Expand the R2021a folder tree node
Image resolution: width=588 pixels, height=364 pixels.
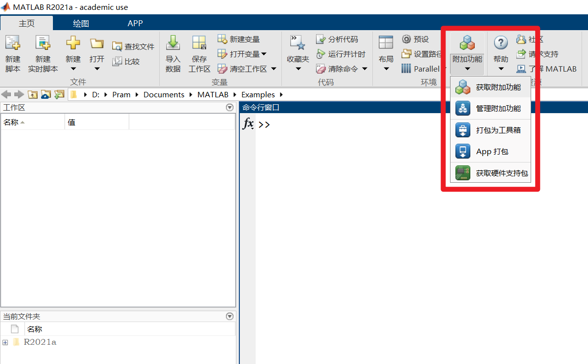5,342
